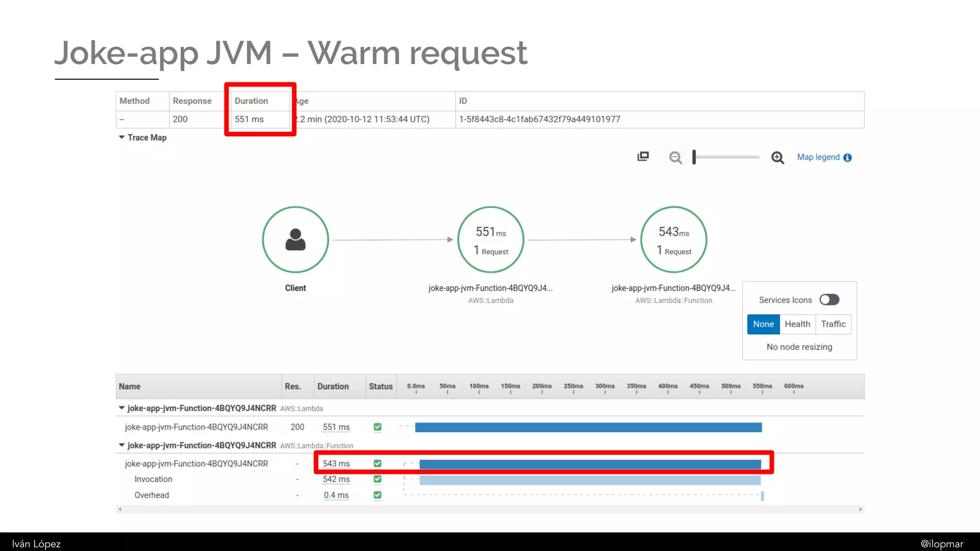Click the Status column header
Viewport: 980px width, 551px height.
click(x=381, y=386)
